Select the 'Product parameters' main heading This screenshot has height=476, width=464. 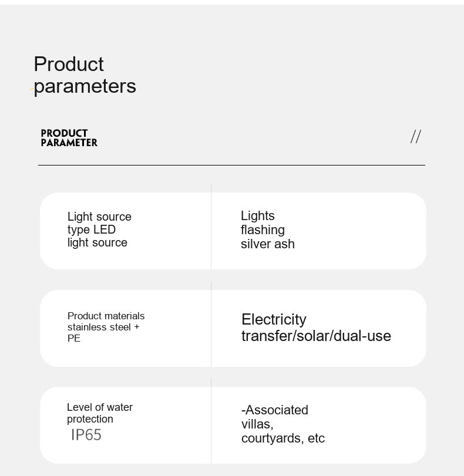tap(85, 75)
